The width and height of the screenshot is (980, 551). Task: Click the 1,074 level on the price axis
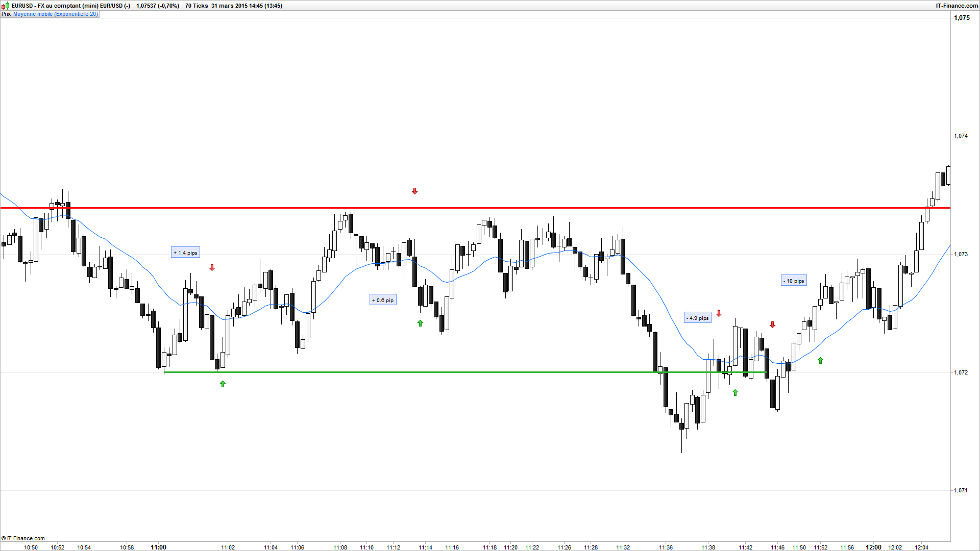tap(961, 136)
